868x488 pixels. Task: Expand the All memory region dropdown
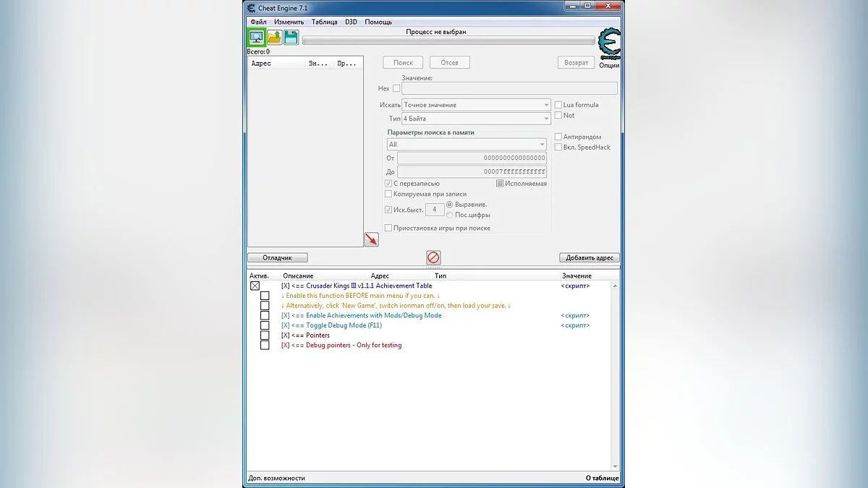click(467, 145)
